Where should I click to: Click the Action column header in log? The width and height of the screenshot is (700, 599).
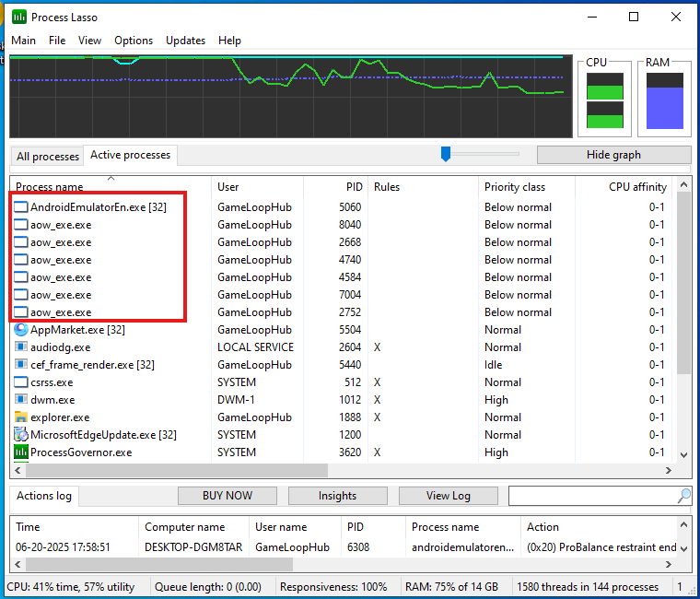pos(599,527)
